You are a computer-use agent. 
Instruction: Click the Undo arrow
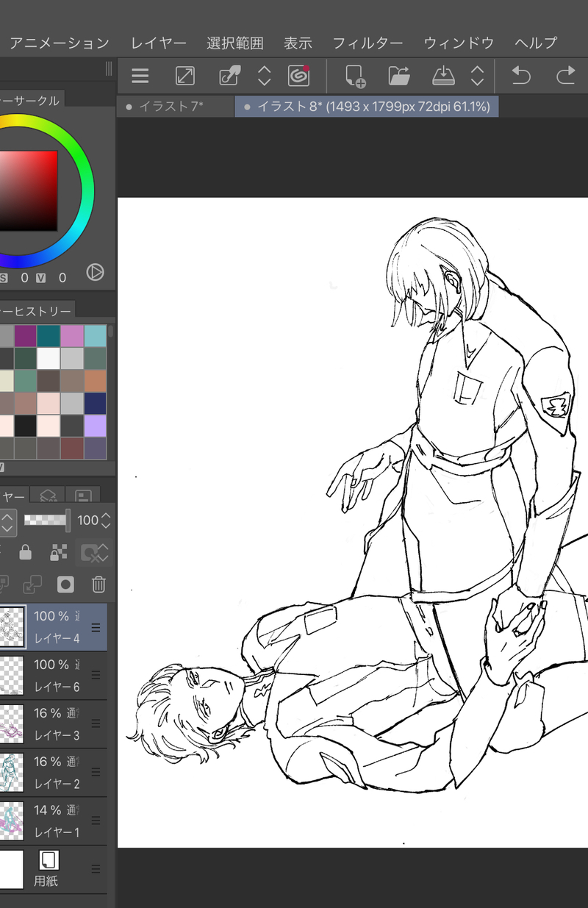coord(520,76)
